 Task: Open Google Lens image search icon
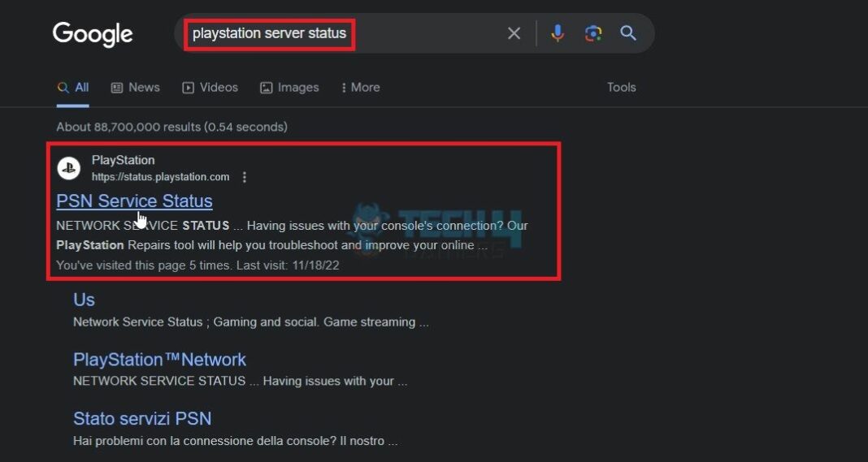(593, 33)
